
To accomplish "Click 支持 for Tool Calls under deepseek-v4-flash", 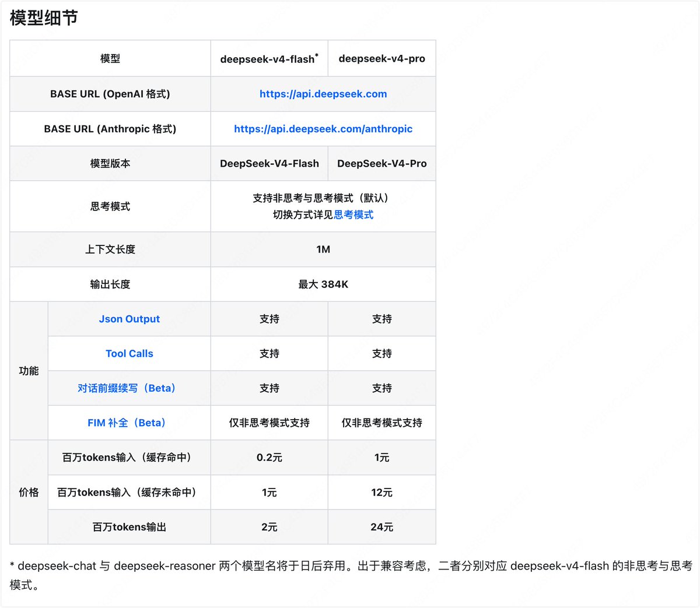I will coord(269,353).
